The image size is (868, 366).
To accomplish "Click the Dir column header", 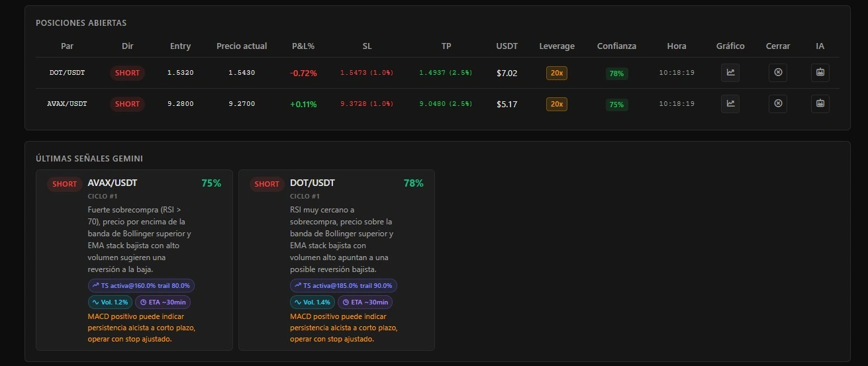I will [128, 46].
